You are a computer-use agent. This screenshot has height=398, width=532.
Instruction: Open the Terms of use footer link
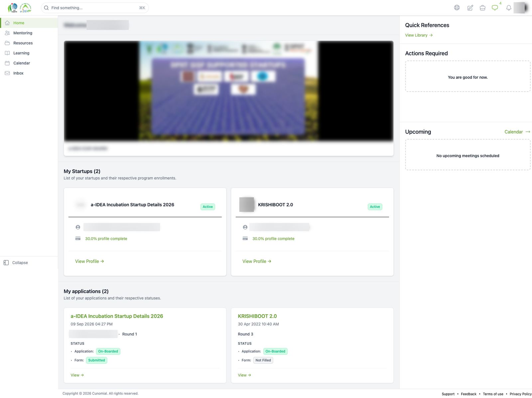(493, 394)
